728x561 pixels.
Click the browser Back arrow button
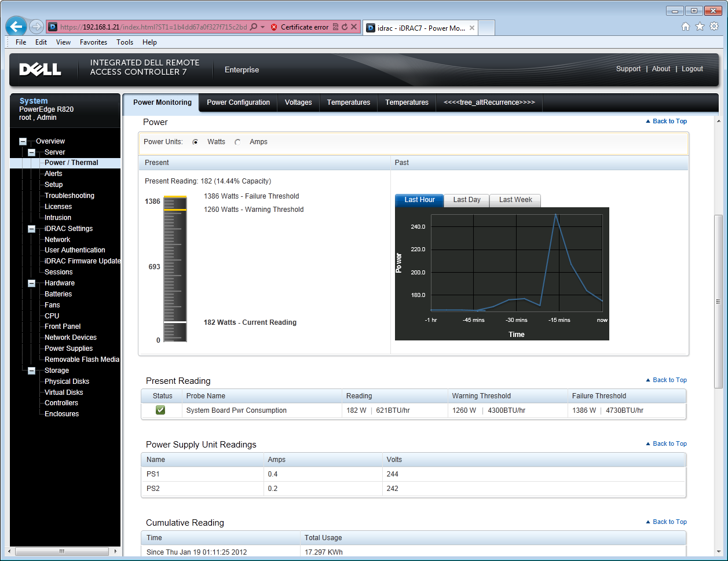pyautogui.click(x=16, y=26)
